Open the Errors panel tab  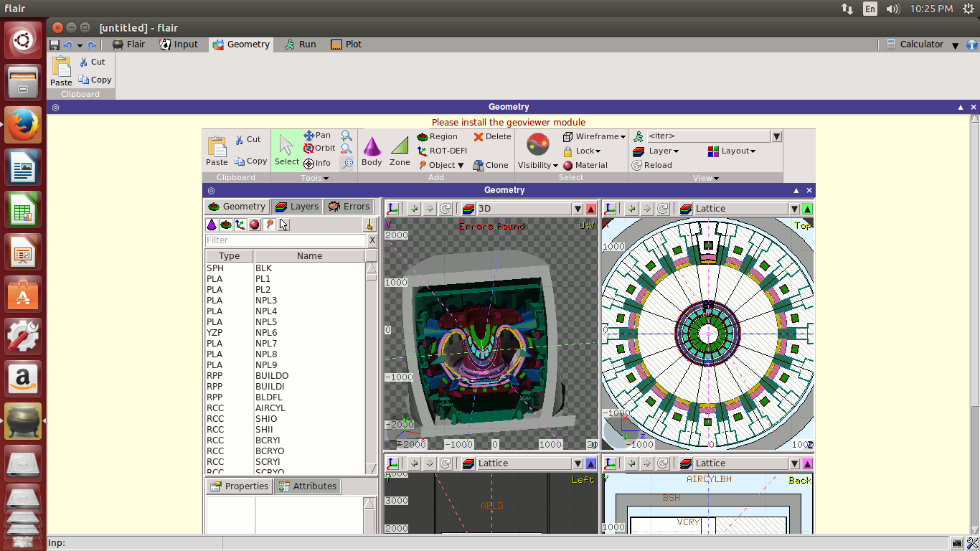pyautogui.click(x=349, y=207)
